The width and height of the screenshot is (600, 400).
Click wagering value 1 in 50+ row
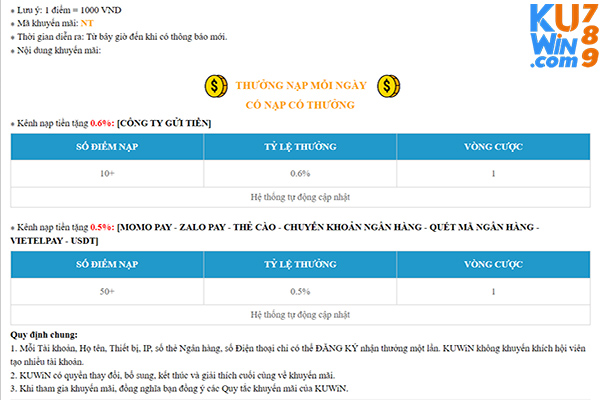tap(493, 292)
